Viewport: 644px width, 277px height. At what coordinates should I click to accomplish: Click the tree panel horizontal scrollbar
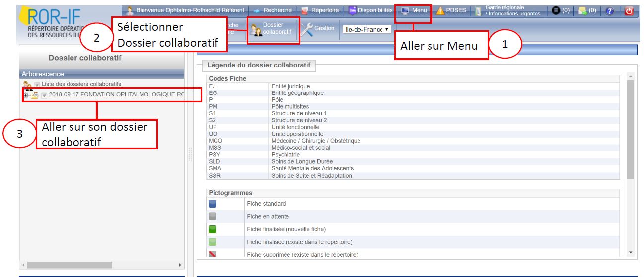(70, 265)
